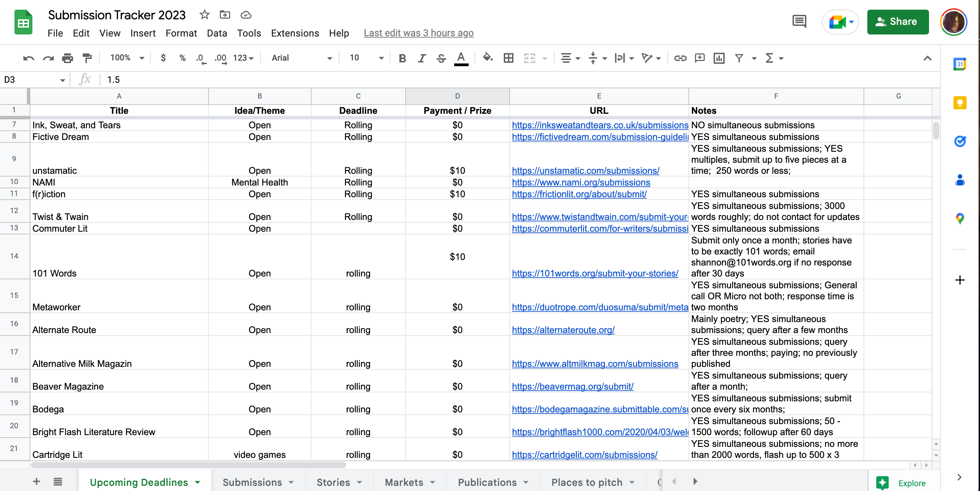Create a filter with the funnel icon
980x491 pixels.
739,58
